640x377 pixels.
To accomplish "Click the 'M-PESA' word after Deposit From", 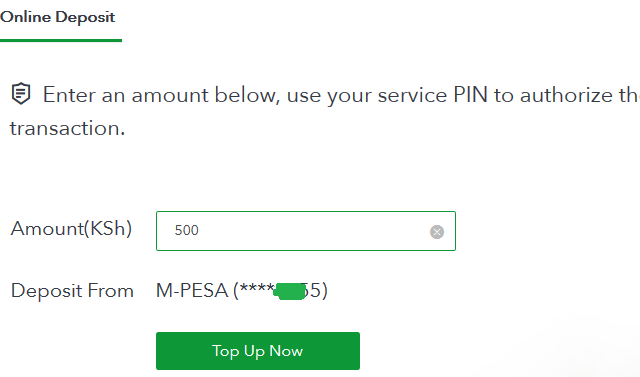I will (x=192, y=291).
